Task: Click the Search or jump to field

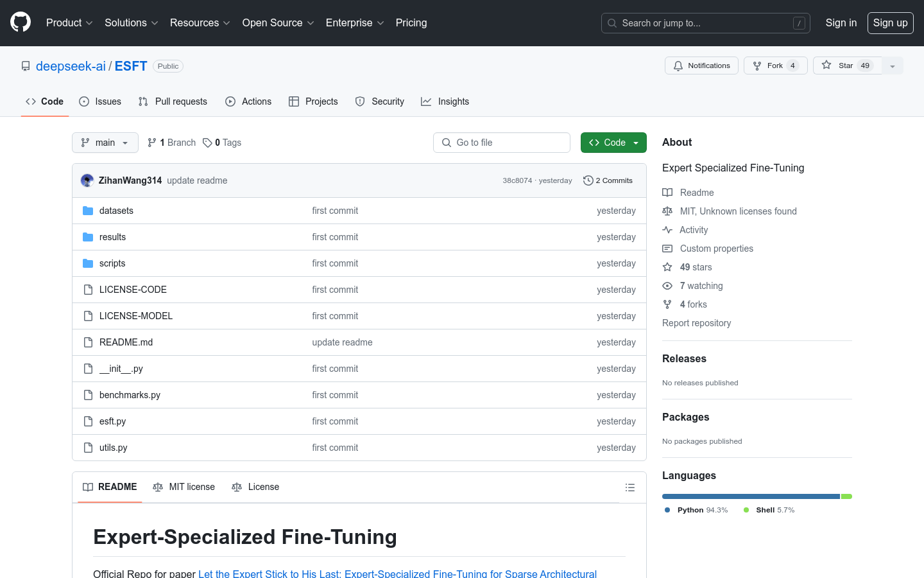Action: [705, 23]
